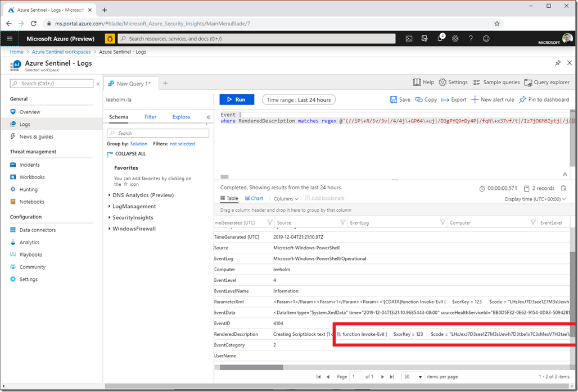Open the Display time UTC dropdown
The image size is (578, 392).
[535, 199]
